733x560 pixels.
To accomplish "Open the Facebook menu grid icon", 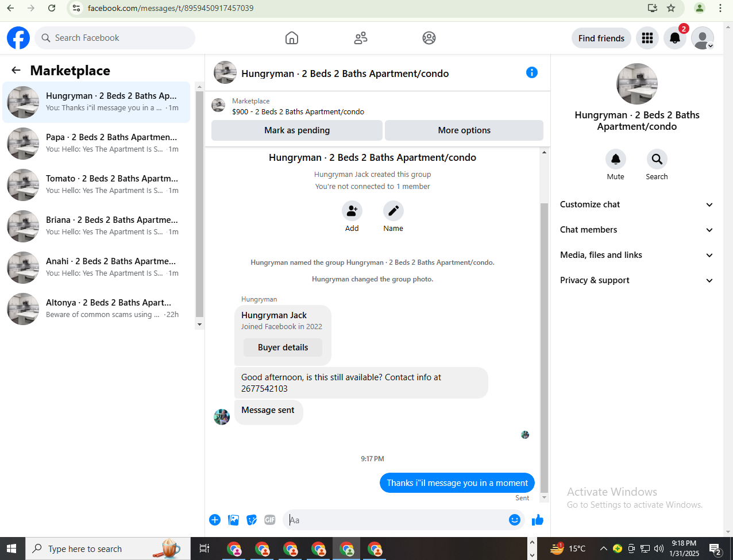I will click(647, 38).
